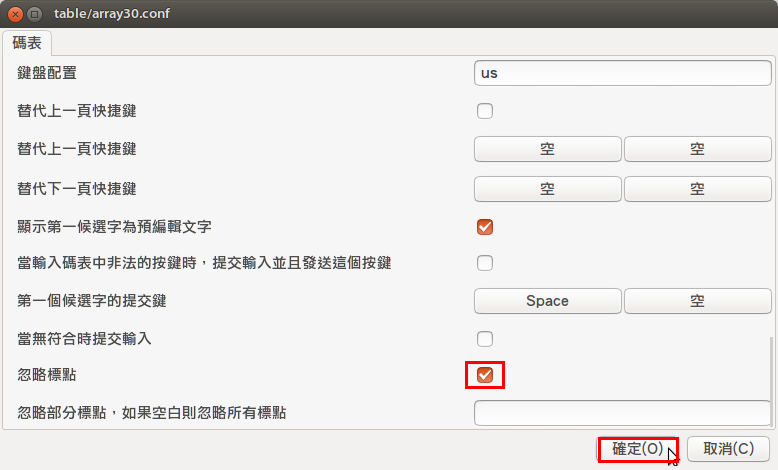Set second key for 替代上一頁快捷鍵
Screen dimensions: 778x470
pos(697,149)
